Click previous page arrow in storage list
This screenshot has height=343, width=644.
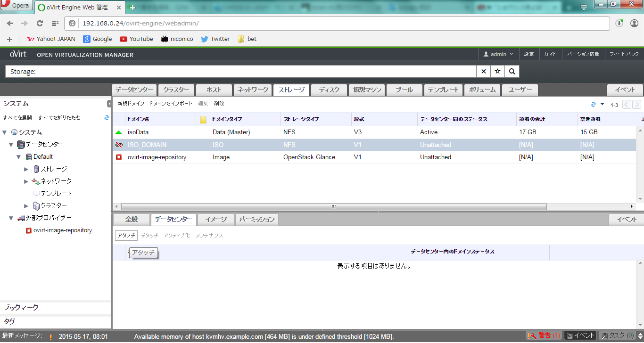[x=627, y=105]
